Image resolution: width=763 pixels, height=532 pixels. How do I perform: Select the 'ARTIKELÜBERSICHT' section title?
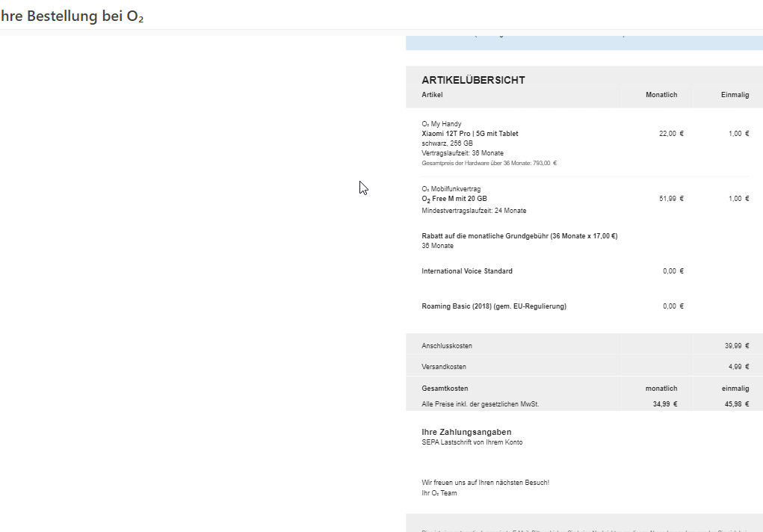pos(473,80)
